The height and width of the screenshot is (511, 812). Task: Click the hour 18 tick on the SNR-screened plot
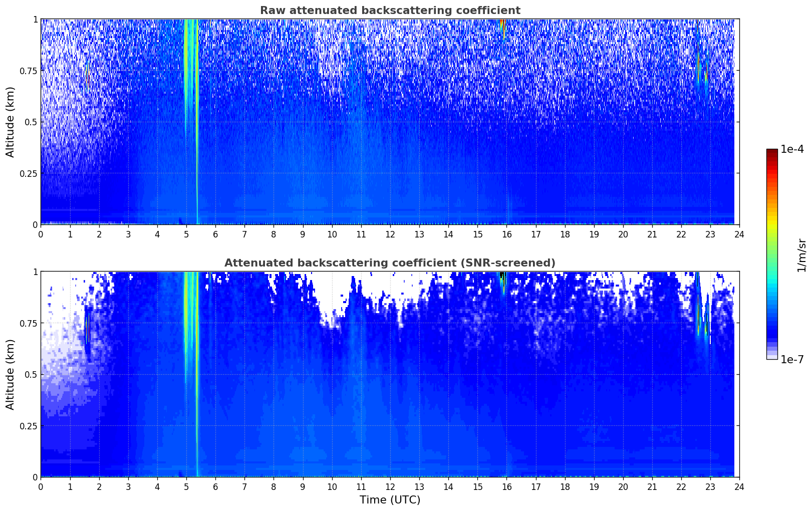[x=565, y=486]
